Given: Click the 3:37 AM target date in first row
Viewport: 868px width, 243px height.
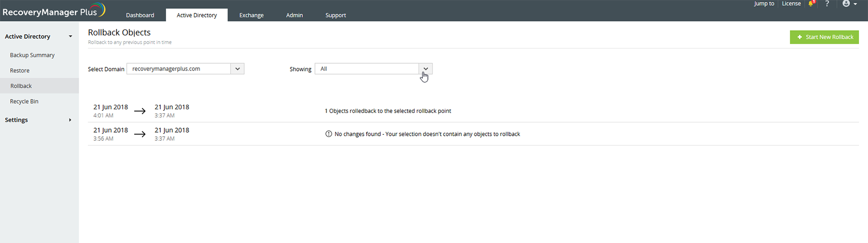Looking at the screenshot, I should tap(172, 111).
